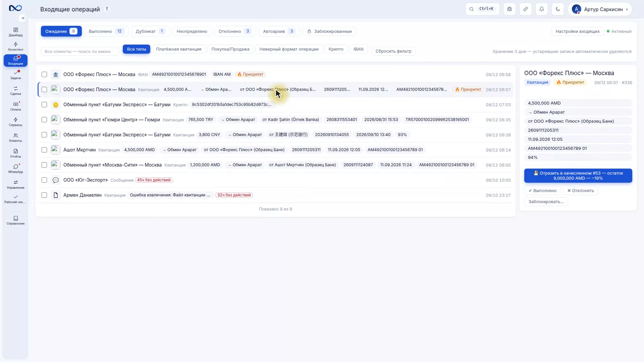Switch to the Дубликат tab
Image resolution: width=644 pixels, height=362 pixels.
(x=150, y=31)
